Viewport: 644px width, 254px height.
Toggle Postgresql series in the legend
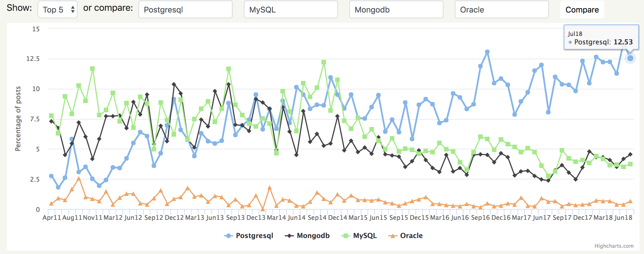pos(254,236)
